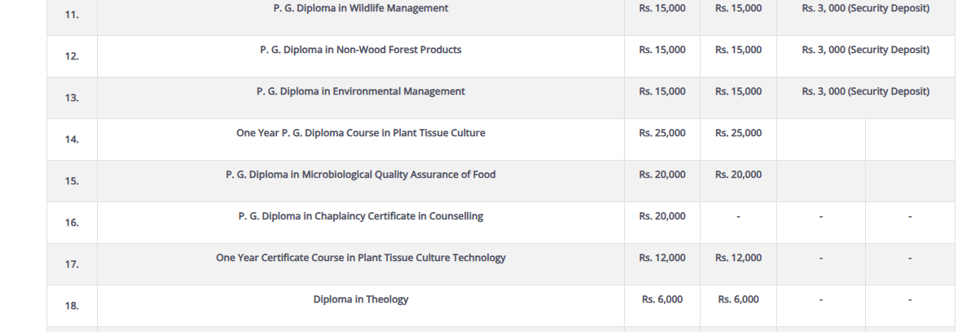980x332 pixels.
Task: Click One Year Certificate Course Plant Tissue Culture Technology
Action: 360,258
